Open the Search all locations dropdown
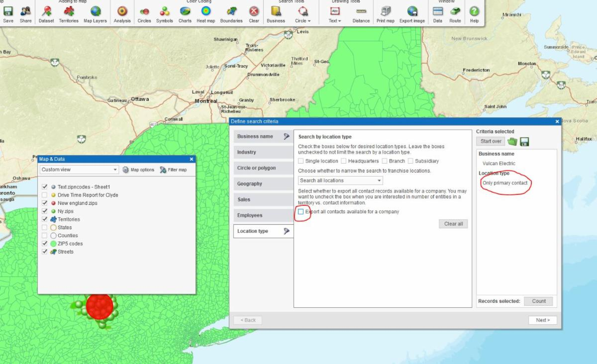Image resolution: width=597 pixels, height=364 pixels. pos(340,181)
